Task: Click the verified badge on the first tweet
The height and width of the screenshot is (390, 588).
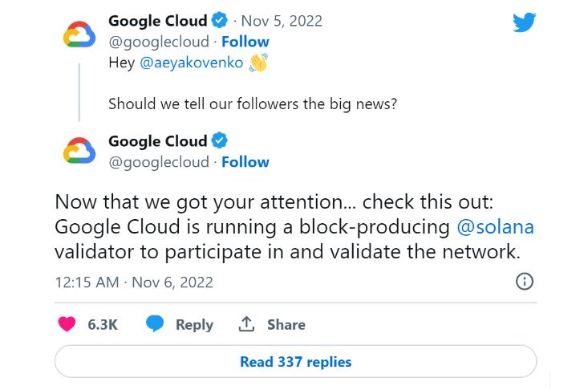Action: coord(220,20)
